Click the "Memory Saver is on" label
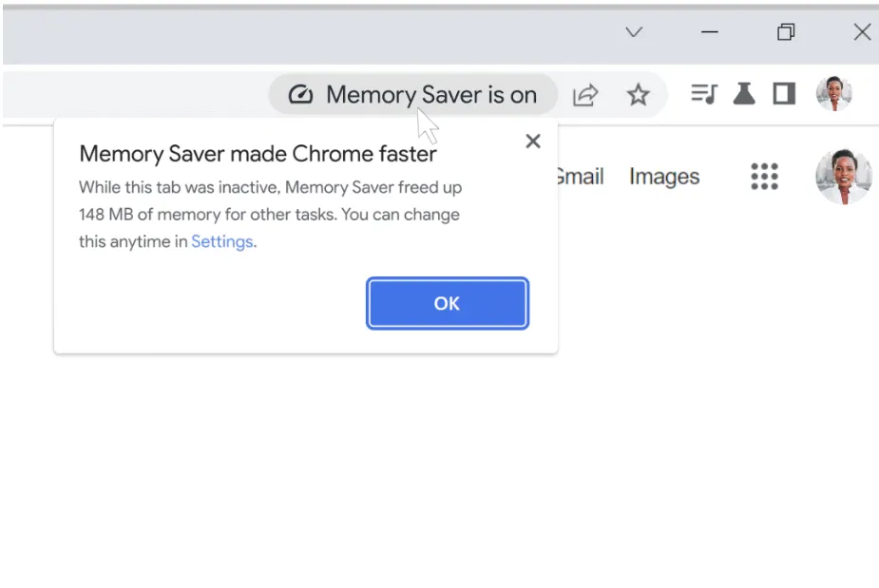The height and width of the screenshot is (588, 879). coord(430,95)
